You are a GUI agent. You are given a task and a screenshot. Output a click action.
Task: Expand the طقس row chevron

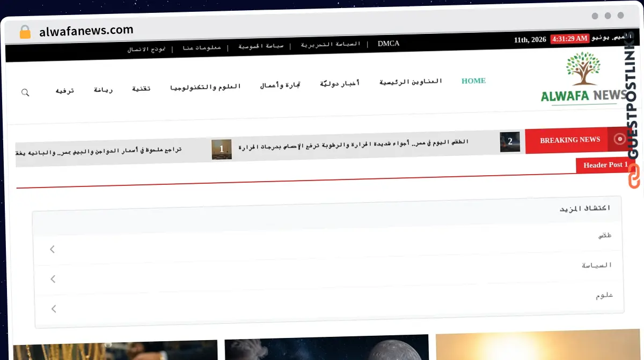pos(52,249)
